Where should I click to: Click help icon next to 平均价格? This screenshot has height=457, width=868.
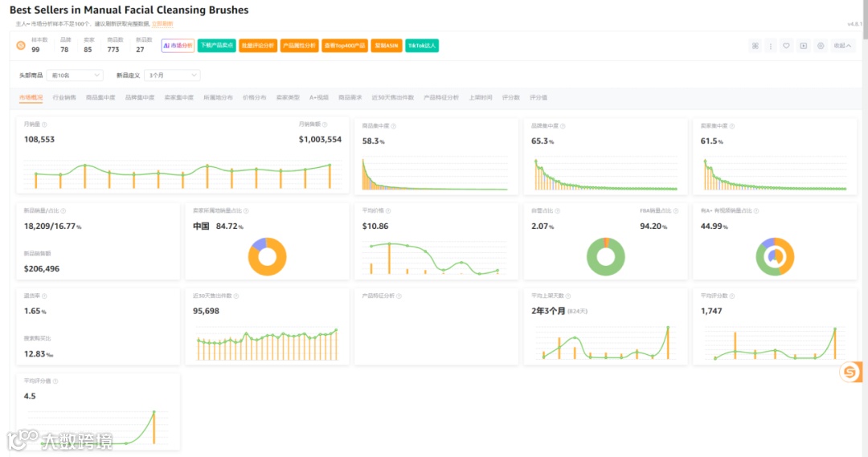[x=388, y=210]
